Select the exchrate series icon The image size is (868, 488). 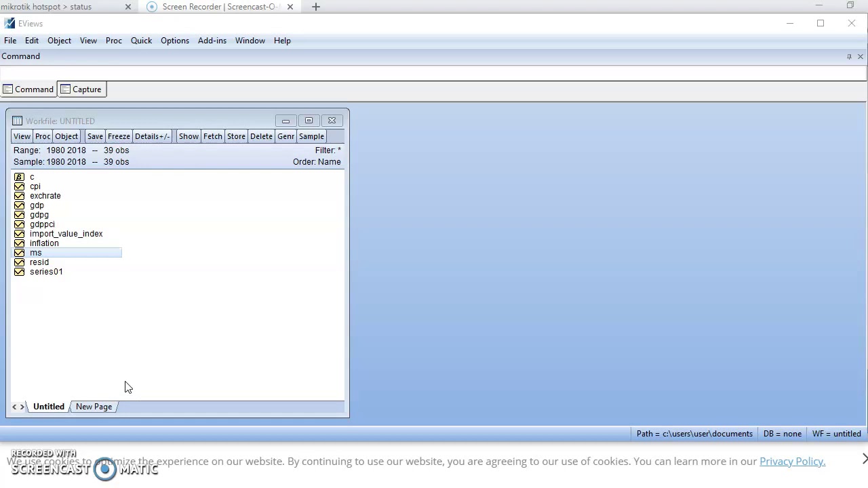[19, 196]
